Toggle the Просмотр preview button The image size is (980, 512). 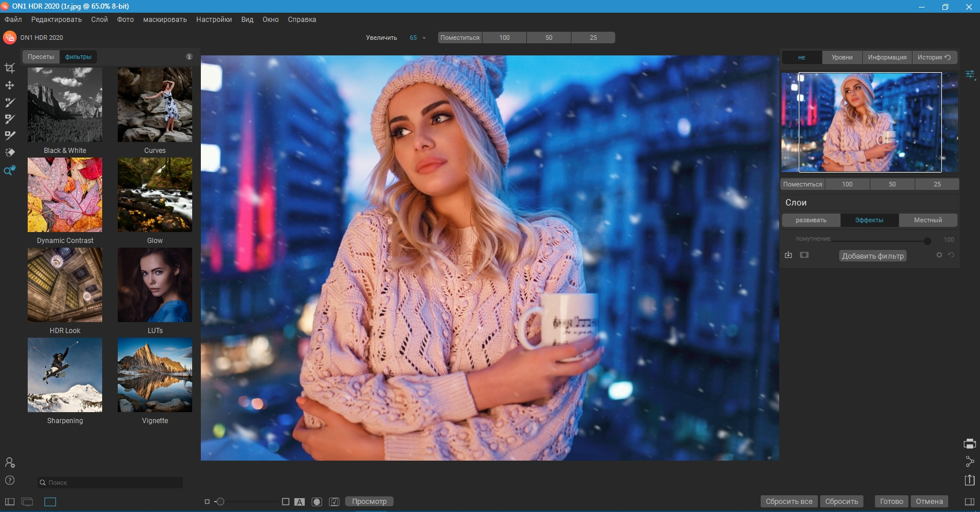click(369, 502)
